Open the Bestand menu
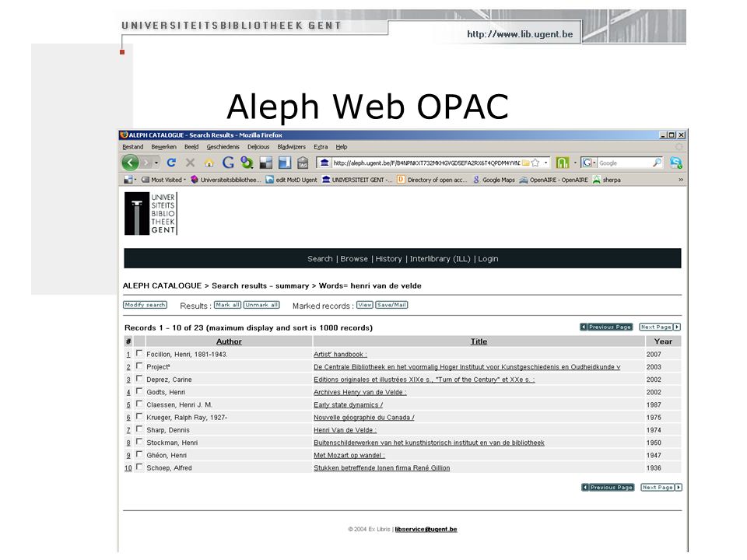Viewport: 747px width, 560px height. tap(132, 147)
